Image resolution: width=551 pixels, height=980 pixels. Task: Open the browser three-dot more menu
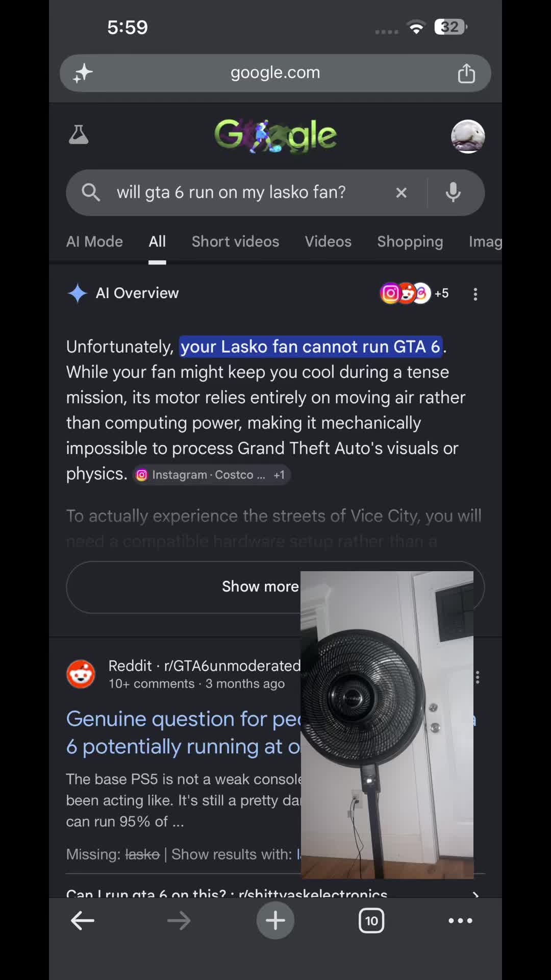[x=460, y=921]
